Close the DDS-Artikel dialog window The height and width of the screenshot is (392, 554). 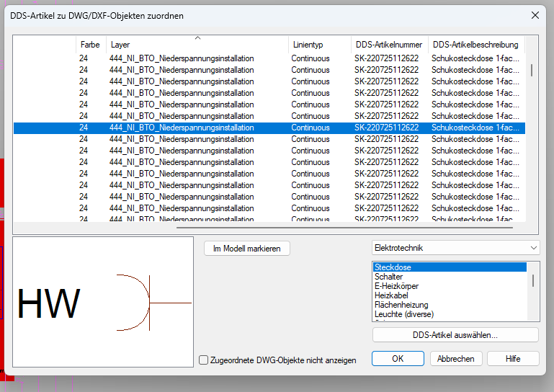[535, 15]
